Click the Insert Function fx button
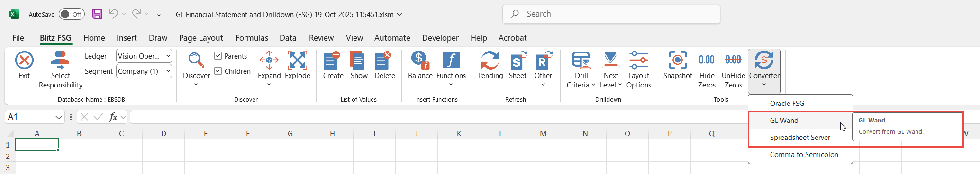Screen dimensions: 980x174 click(113, 117)
